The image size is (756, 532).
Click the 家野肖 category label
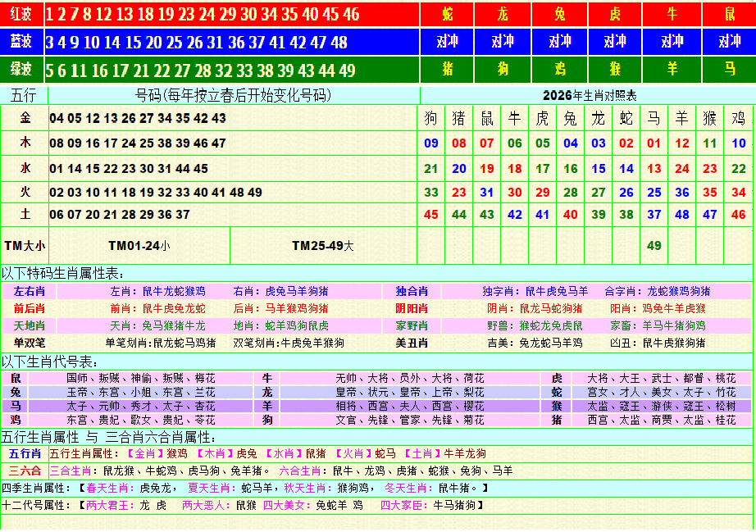tap(411, 325)
